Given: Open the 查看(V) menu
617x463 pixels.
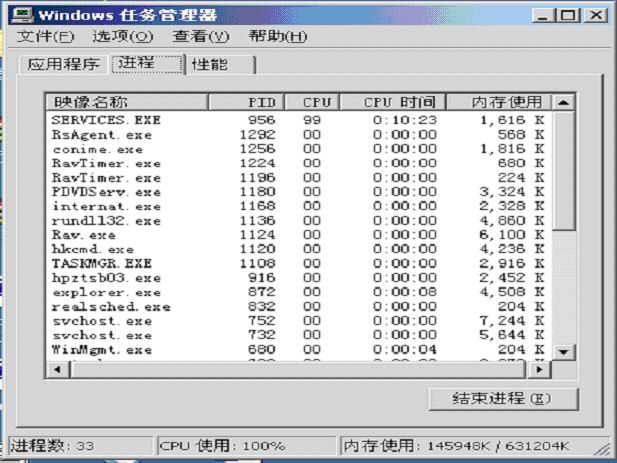Looking at the screenshot, I should click(201, 37).
